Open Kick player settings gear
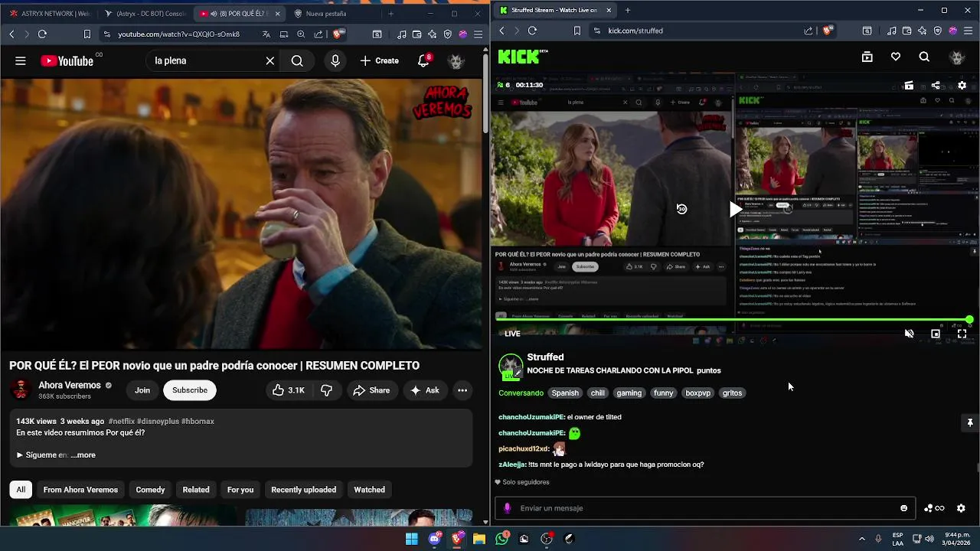Screen dimensions: 980x551 [x=962, y=85]
